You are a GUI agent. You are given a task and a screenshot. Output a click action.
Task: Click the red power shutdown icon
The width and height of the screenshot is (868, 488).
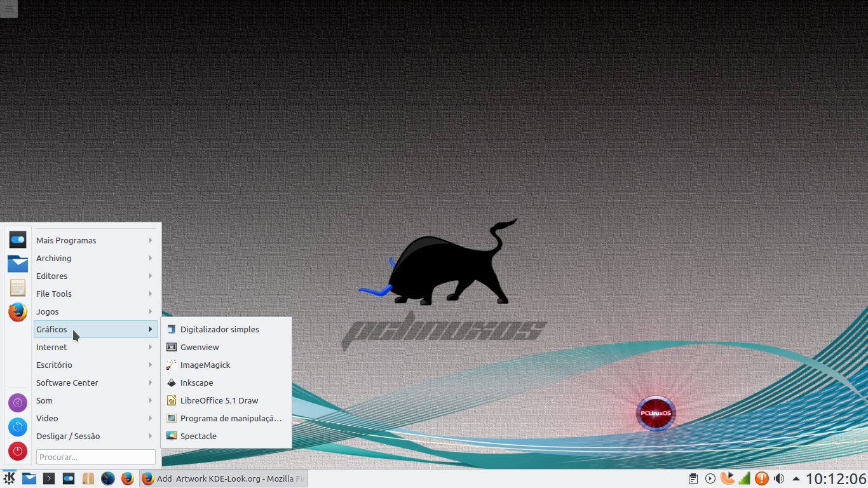click(18, 451)
